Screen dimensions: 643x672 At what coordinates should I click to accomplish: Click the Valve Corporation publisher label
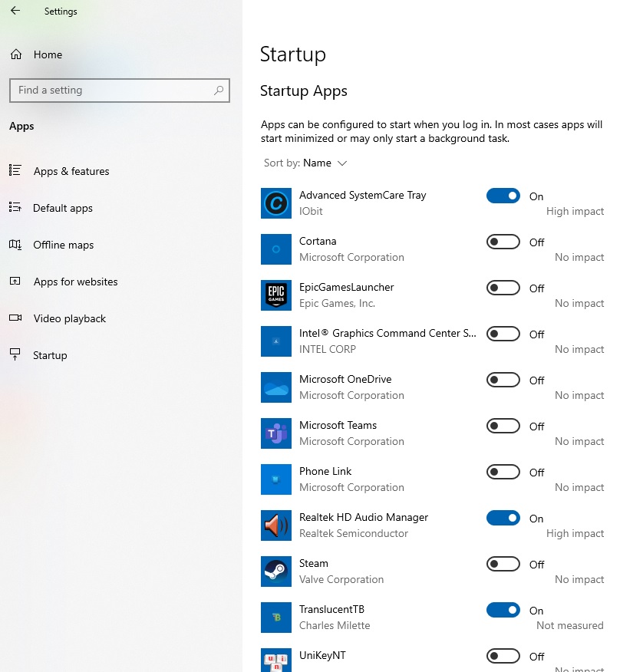point(341,579)
